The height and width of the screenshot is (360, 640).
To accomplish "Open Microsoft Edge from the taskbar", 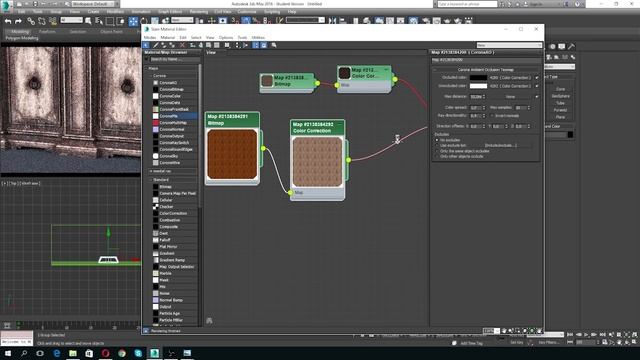I will point(56,353).
